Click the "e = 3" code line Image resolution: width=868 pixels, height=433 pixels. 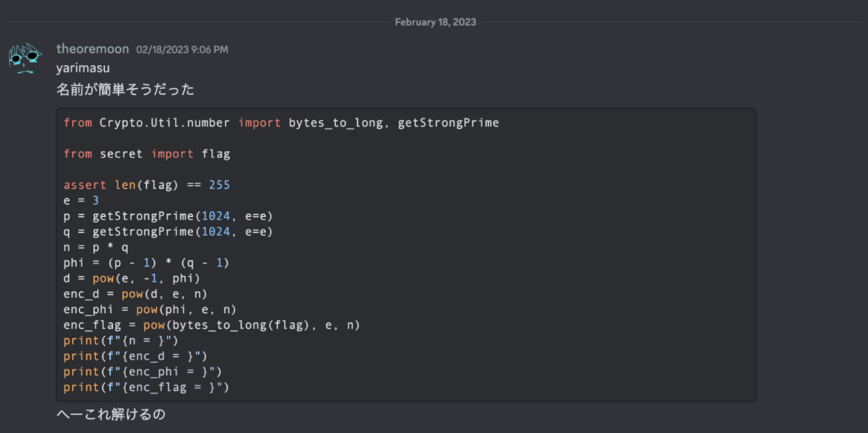coord(81,200)
